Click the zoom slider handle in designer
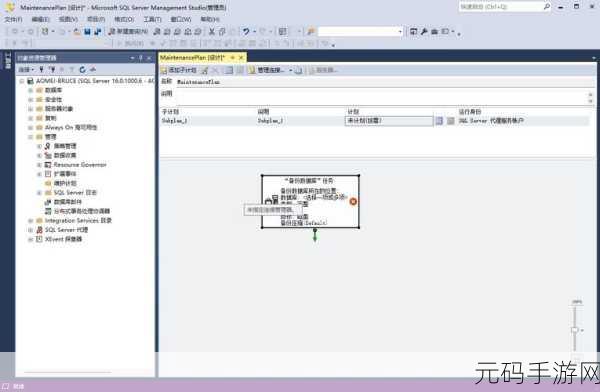Image resolution: width=600 pixels, height=392 pixels. [575, 330]
